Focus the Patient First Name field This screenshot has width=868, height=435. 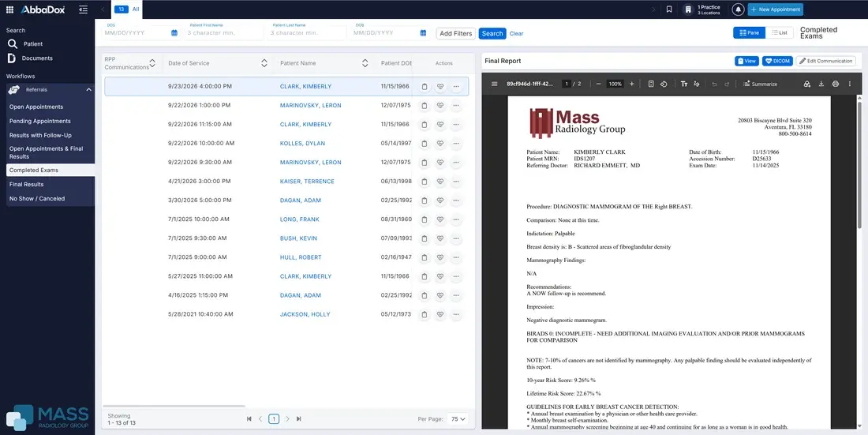click(225, 32)
